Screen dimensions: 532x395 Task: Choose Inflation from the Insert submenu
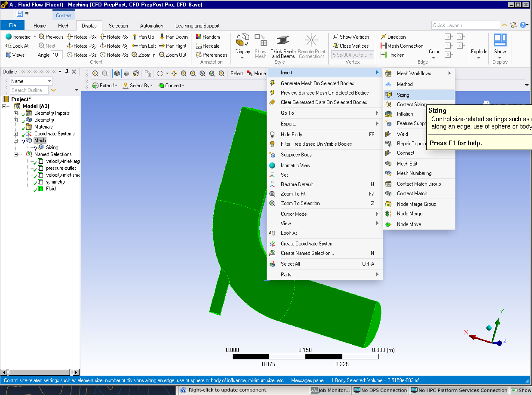pos(405,114)
